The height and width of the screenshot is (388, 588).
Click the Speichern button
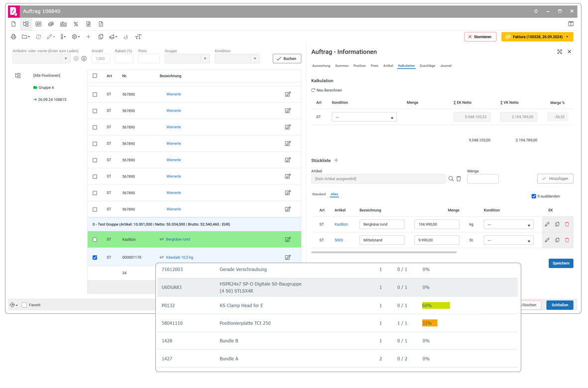pyautogui.click(x=561, y=263)
